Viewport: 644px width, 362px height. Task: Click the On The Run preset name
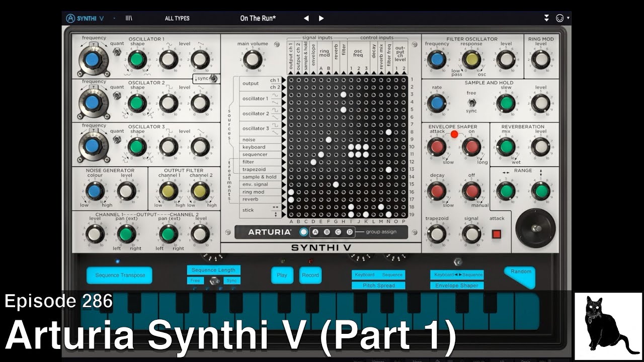258,18
